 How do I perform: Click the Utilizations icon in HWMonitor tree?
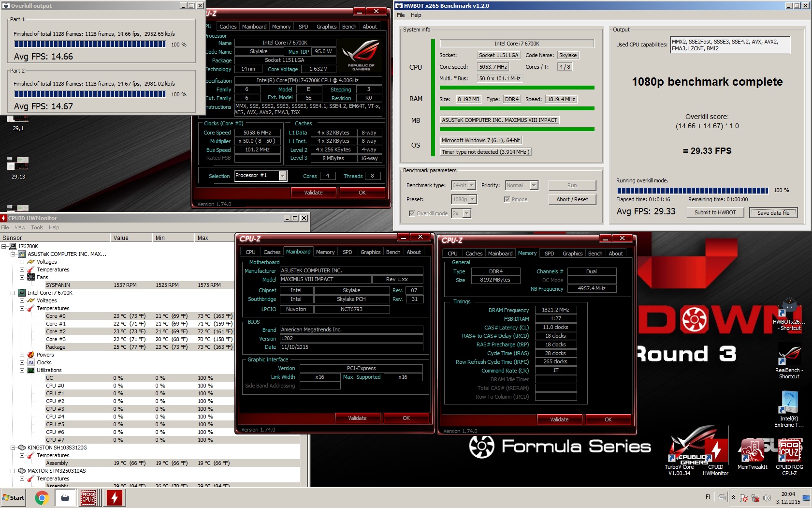[31, 370]
